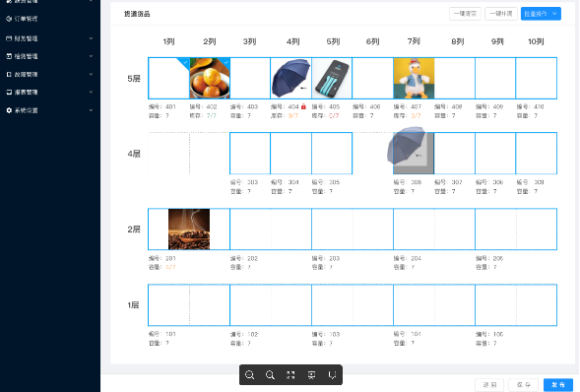Select wide slot 102 on layer 1
Screen dimensions: 580x392
[271, 305]
